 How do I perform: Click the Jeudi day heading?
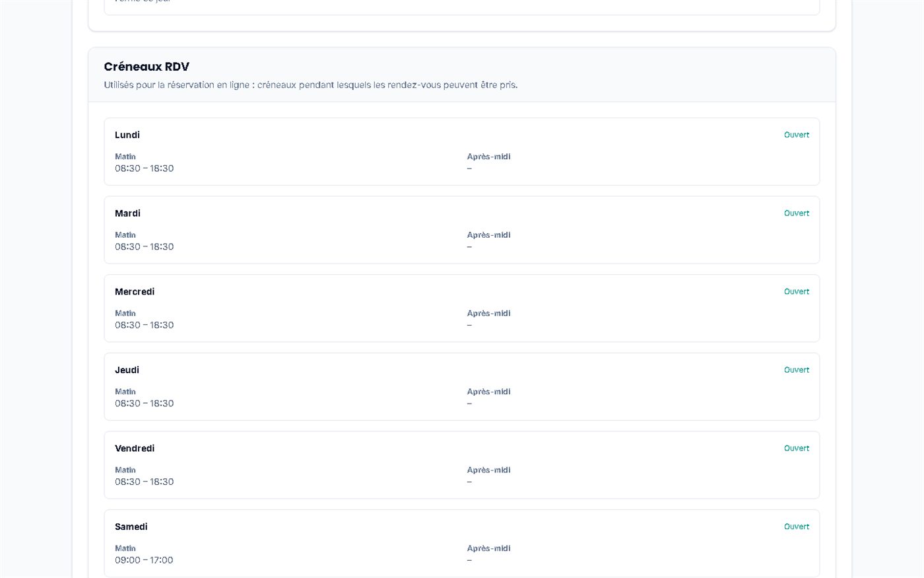(127, 370)
